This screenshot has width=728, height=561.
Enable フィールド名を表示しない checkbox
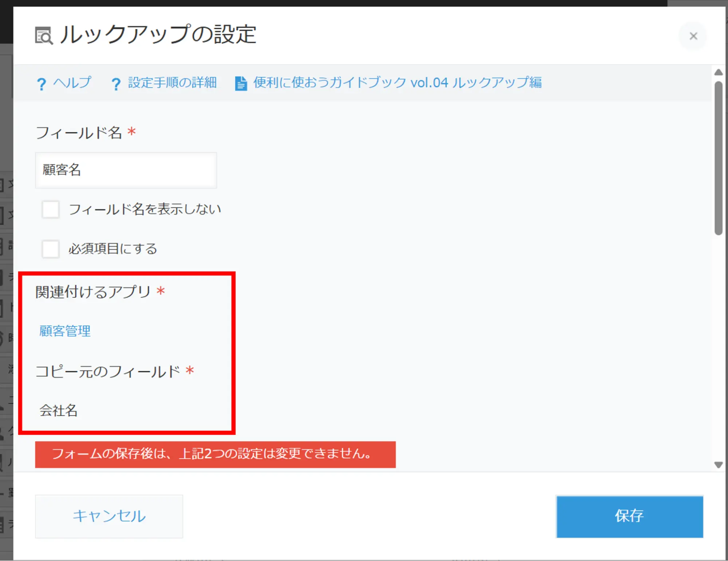(x=51, y=209)
